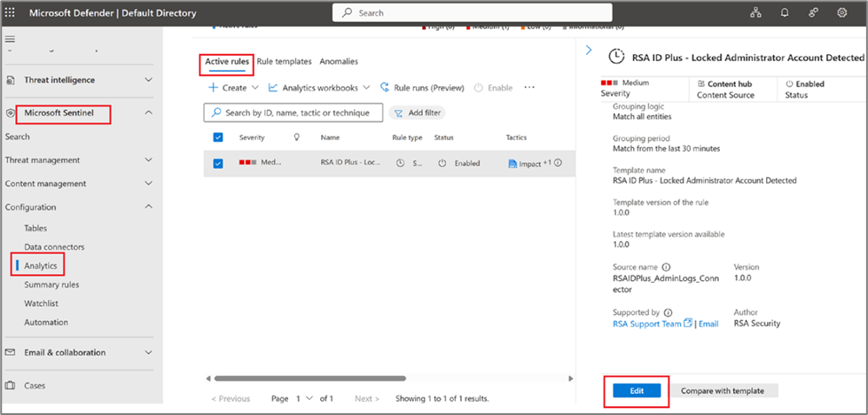Viewport: 868px width, 415px height.
Task: Open the RSA Support Team link
Action: (x=646, y=324)
